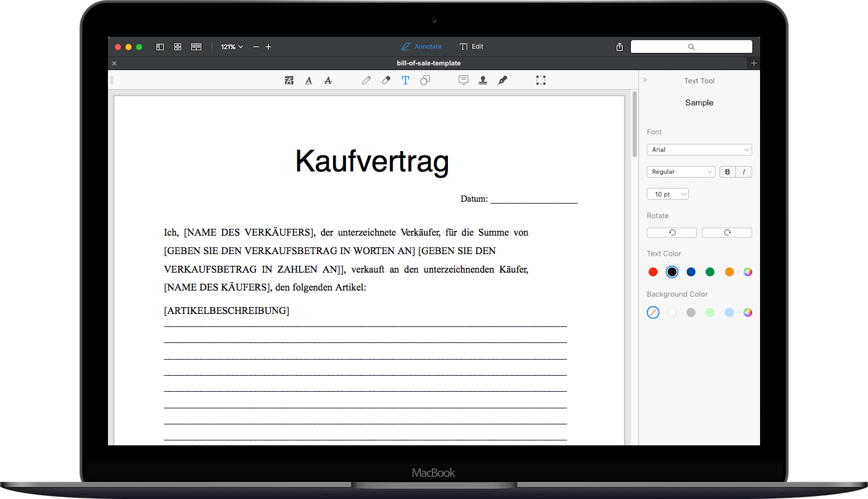The width and height of the screenshot is (868, 499).
Task: Click the [NAME DES KÄUFERS] text
Action: coord(217,287)
